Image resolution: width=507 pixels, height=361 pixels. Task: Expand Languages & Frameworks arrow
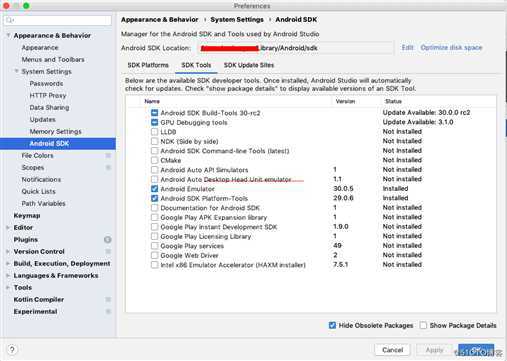pos(8,275)
